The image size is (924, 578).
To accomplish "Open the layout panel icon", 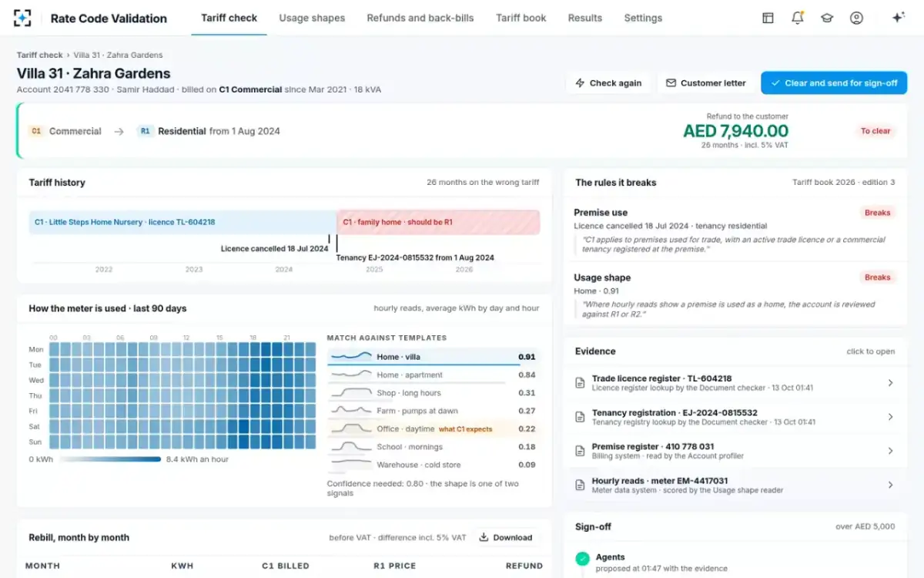I will tap(768, 18).
